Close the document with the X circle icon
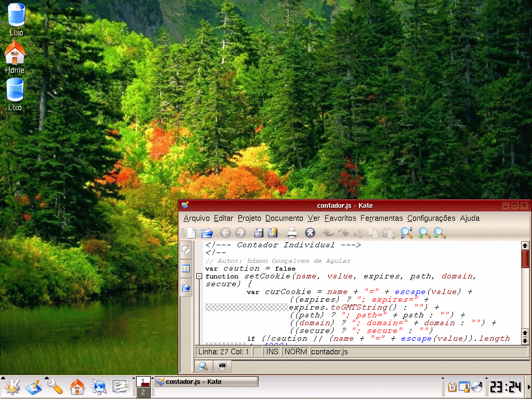The width and height of the screenshot is (532, 399). pos(310,233)
